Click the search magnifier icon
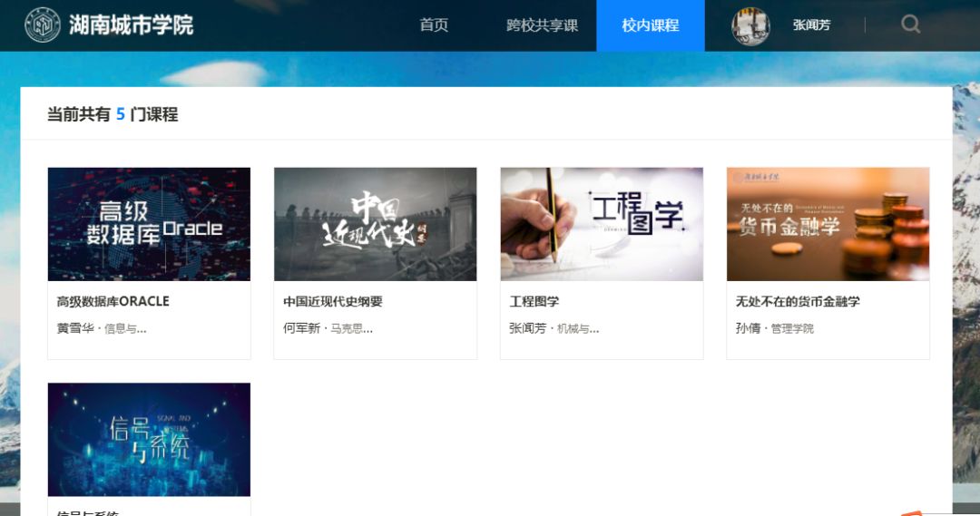Screen dimensions: 980x516 [x=910, y=24]
